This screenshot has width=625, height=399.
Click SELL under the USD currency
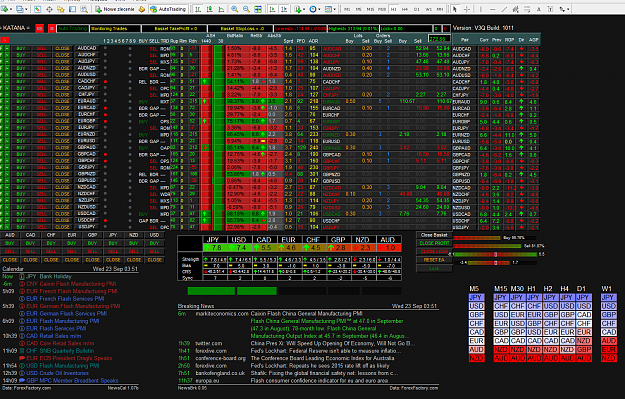click(x=155, y=252)
